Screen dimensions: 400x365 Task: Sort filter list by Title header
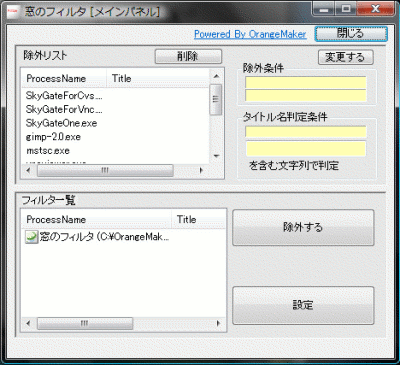click(199, 220)
